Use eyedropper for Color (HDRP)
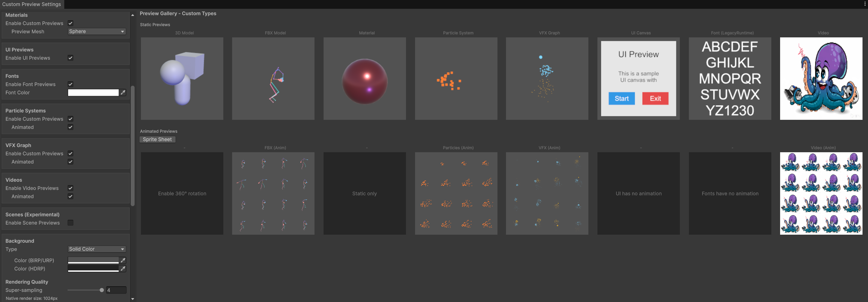 123,269
